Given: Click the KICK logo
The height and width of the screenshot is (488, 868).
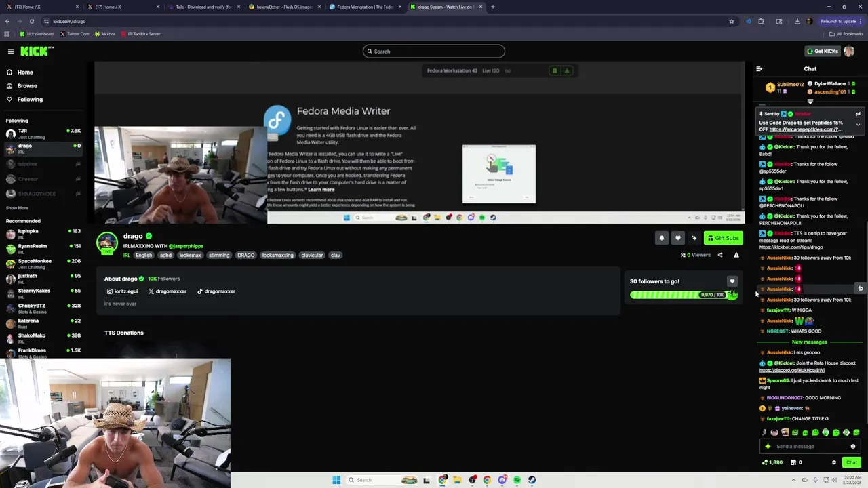Looking at the screenshot, I should click(36, 51).
